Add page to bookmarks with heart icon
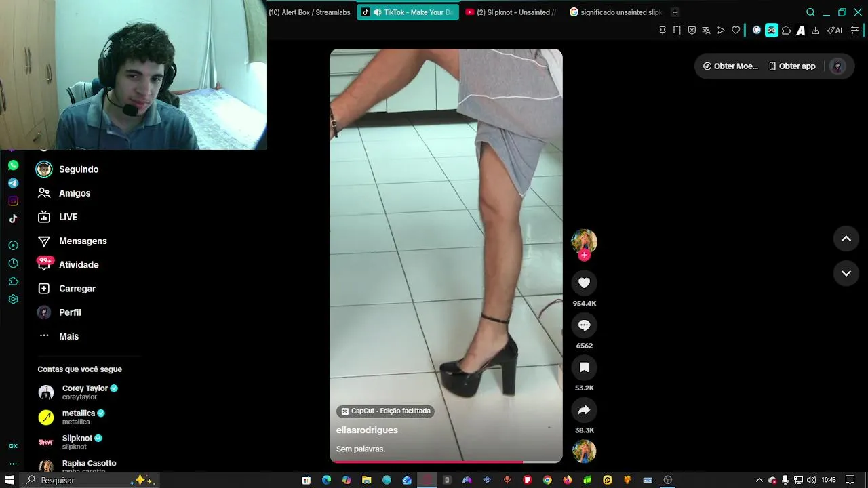This screenshot has height=488, width=868. tap(736, 30)
